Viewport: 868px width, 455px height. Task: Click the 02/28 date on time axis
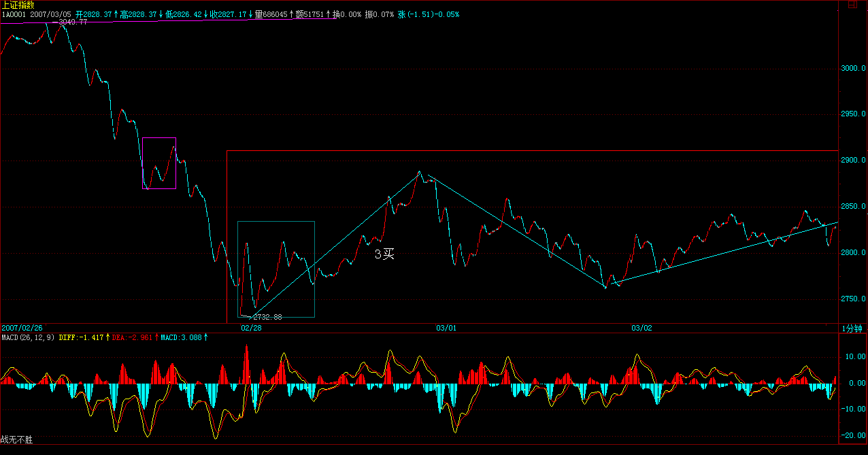(251, 328)
